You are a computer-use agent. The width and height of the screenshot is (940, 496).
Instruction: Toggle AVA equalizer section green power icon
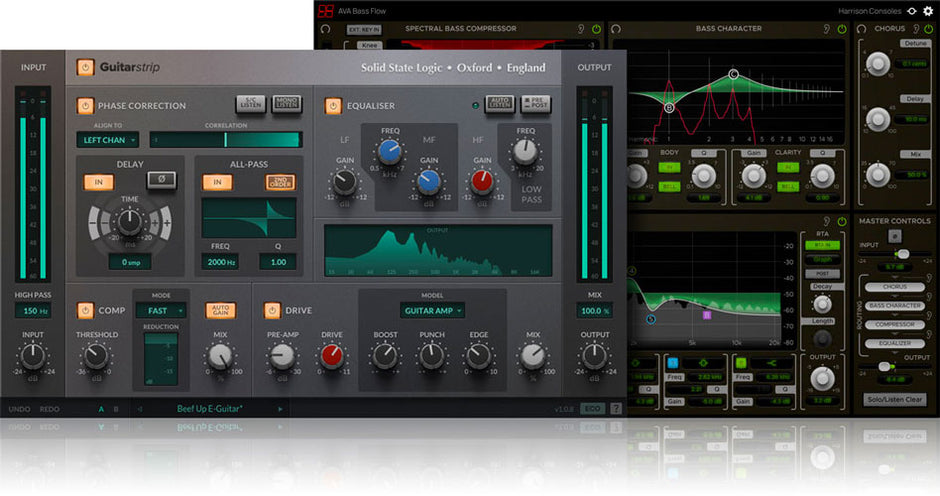[x=842, y=221]
